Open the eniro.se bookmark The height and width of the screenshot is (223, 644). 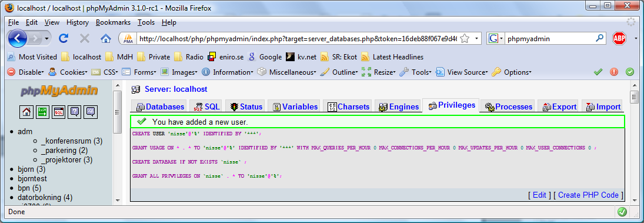(x=225, y=56)
